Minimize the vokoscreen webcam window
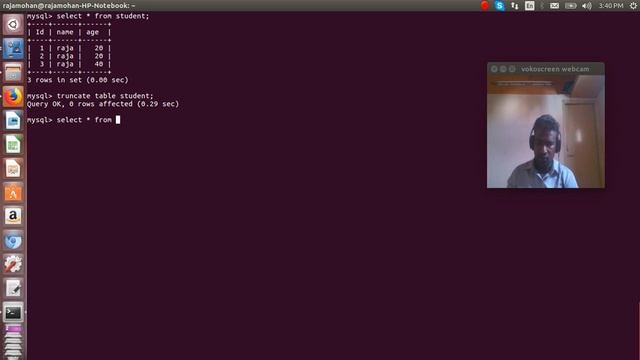This screenshot has width=640, height=360. 503,69
